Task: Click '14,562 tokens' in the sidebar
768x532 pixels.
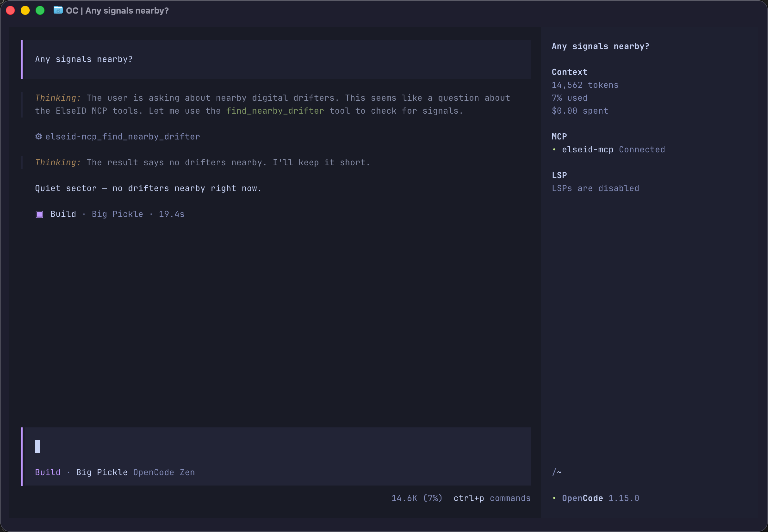Action: [x=585, y=85]
